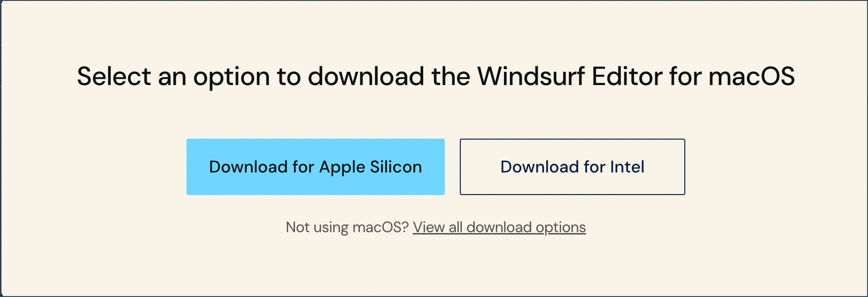Image resolution: width=868 pixels, height=297 pixels.
Task: Click the word "macOS?" below the buttons
Action: pyautogui.click(x=381, y=227)
